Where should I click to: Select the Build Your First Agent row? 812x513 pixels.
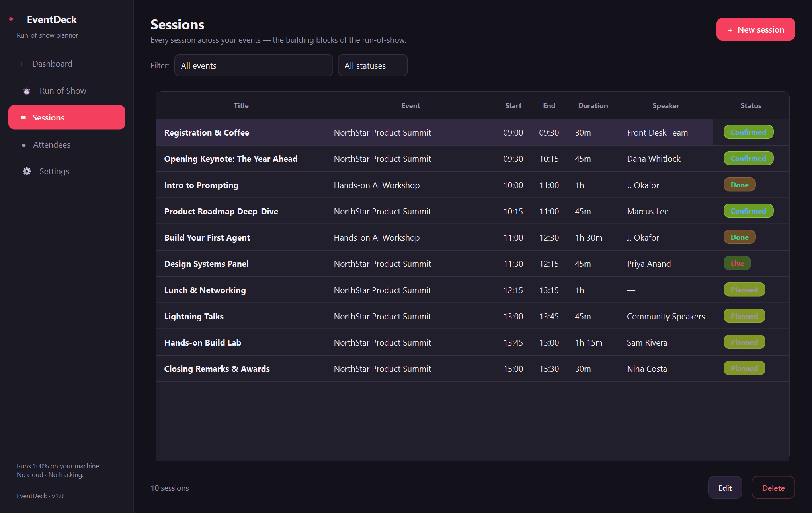point(472,237)
